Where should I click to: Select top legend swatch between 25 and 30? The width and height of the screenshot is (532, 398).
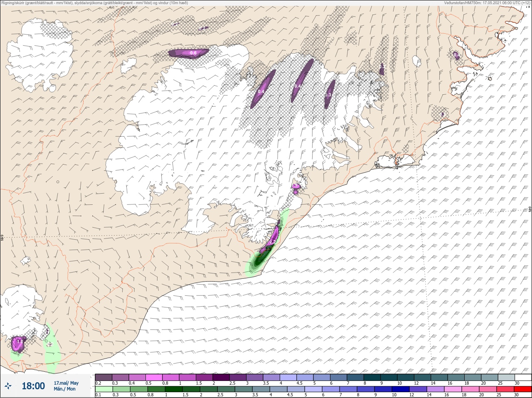506,377
